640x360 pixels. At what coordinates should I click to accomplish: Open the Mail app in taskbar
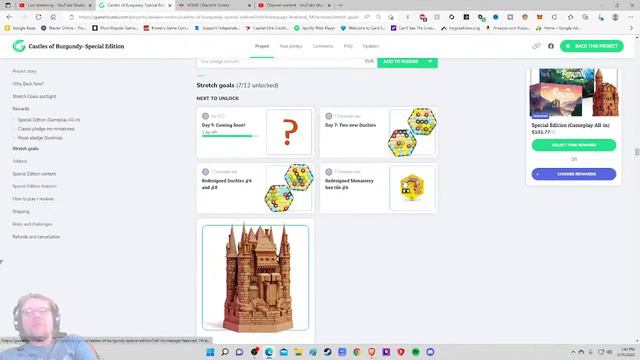click(284, 352)
